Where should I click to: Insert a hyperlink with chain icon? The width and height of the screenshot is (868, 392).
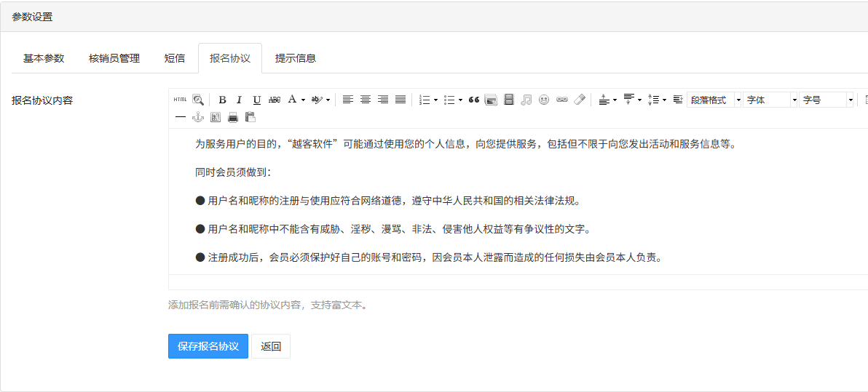(561, 100)
